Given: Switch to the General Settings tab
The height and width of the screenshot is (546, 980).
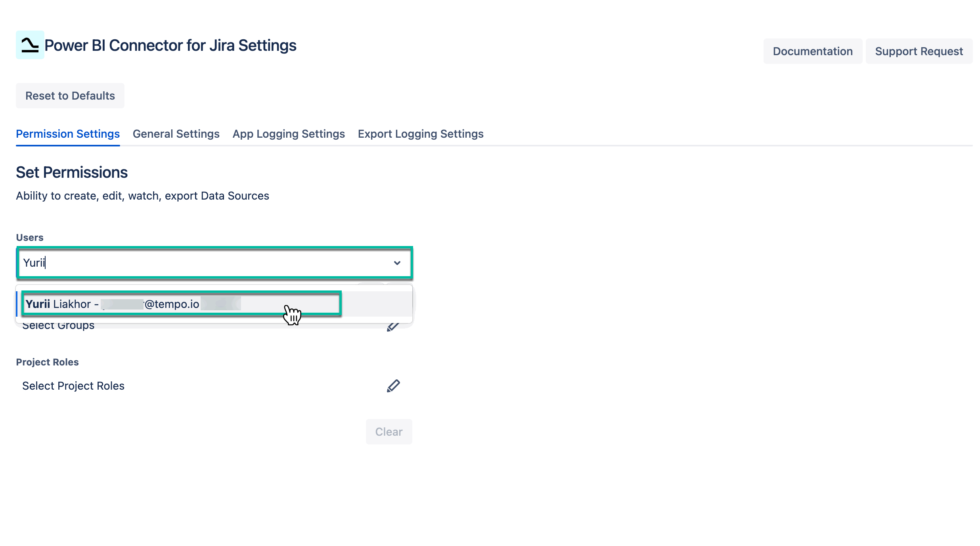Looking at the screenshot, I should [x=176, y=134].
